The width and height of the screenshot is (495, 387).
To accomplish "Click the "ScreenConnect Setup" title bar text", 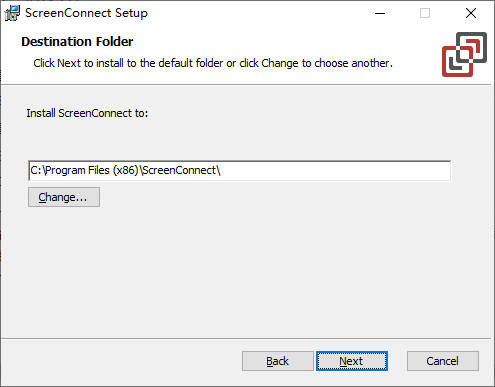I will (x=86, y=13).
